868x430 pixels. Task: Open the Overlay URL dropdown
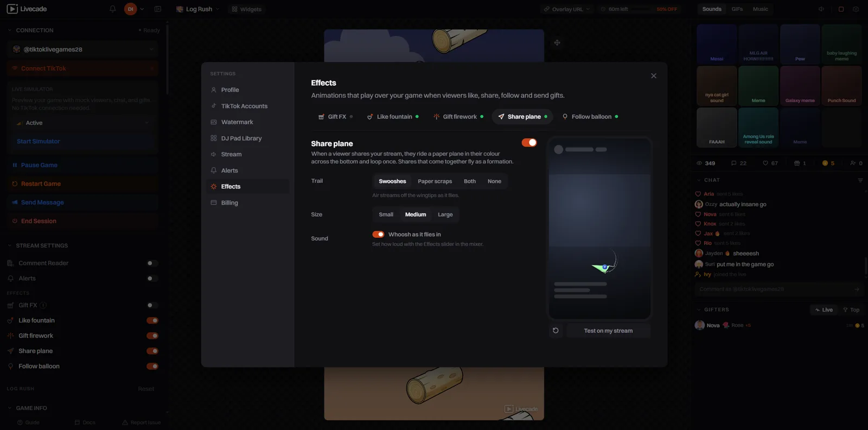coord(566,9)
